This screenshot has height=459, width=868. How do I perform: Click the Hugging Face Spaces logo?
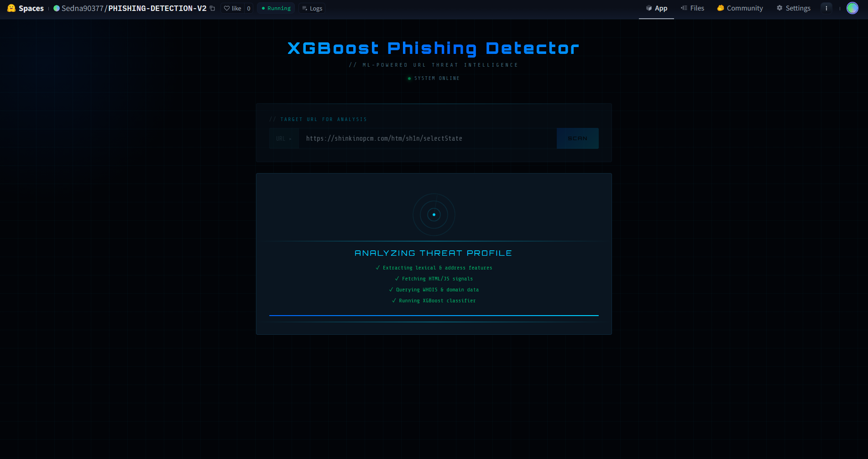coord(26,8)
